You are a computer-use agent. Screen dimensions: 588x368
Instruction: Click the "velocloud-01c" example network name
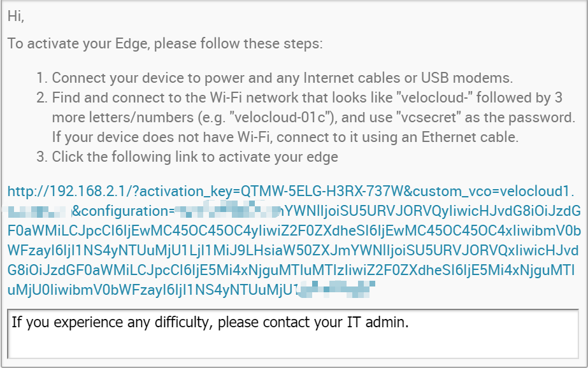[281, 117]
